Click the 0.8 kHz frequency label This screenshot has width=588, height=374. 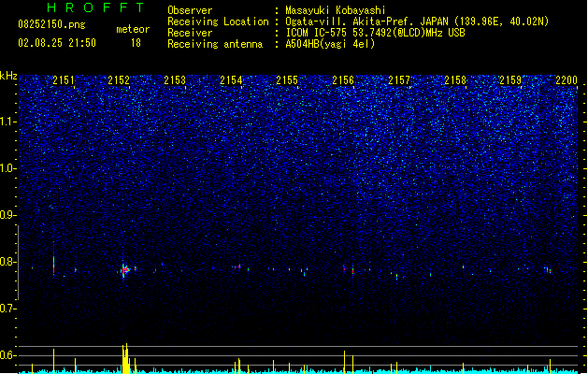(x=7, y=262)
